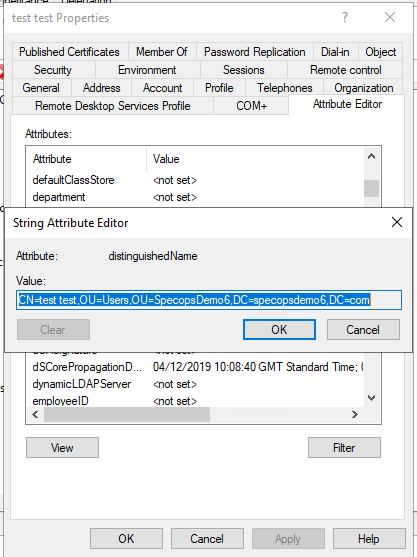
Task: Select the Dial-in tab
Action: (x=335, y=52)
